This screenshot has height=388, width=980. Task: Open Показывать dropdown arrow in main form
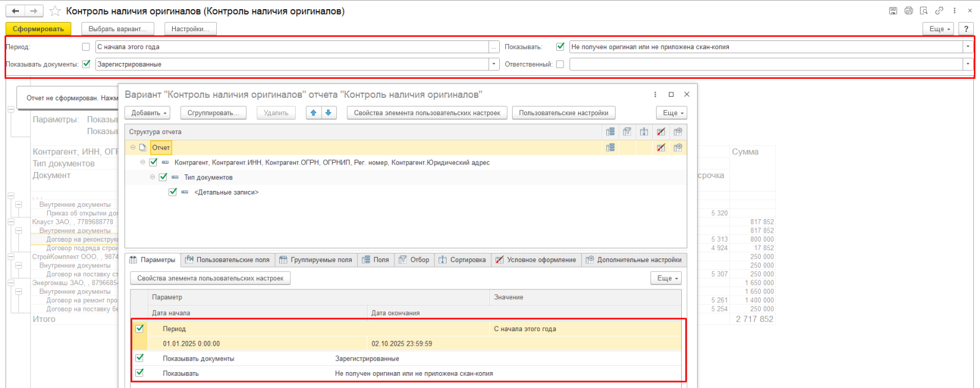coord(968,47)
